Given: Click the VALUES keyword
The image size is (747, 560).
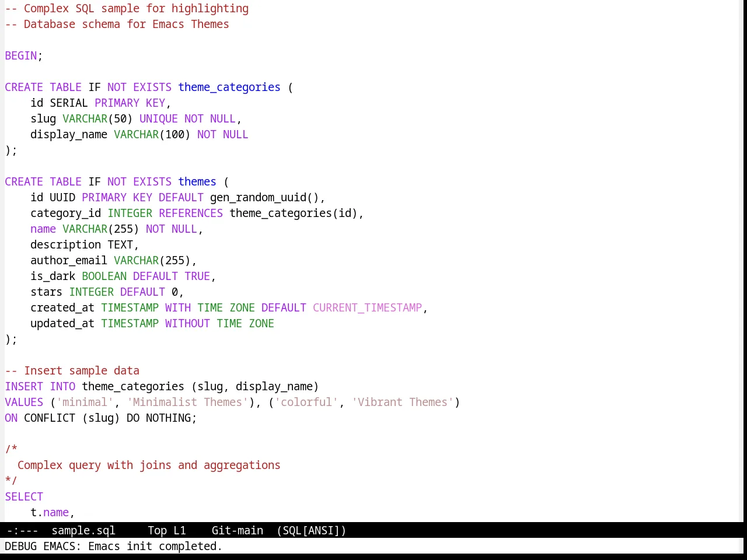Looking at the screenshot, I should click(24, 402).
